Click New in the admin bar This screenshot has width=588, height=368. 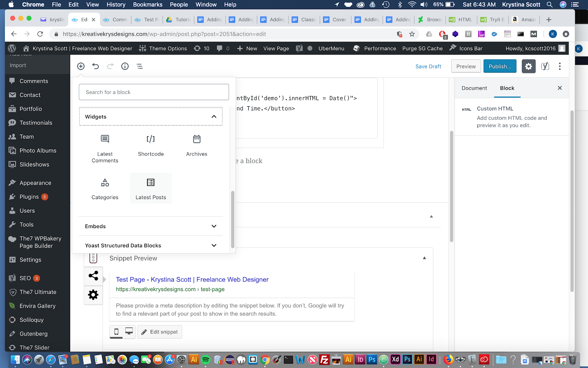pyautogui.click(x=247, y=48)
